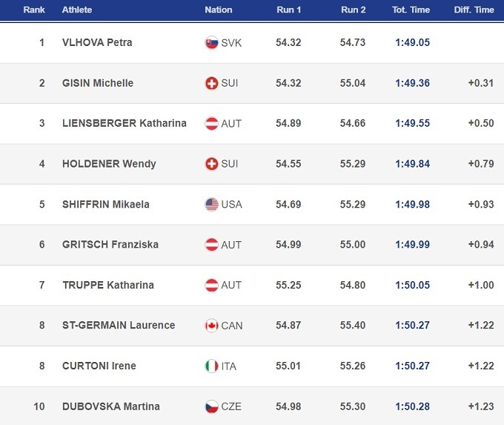
Task: Select HOLDENER Wendy's name
Action: tap(109, 164)
